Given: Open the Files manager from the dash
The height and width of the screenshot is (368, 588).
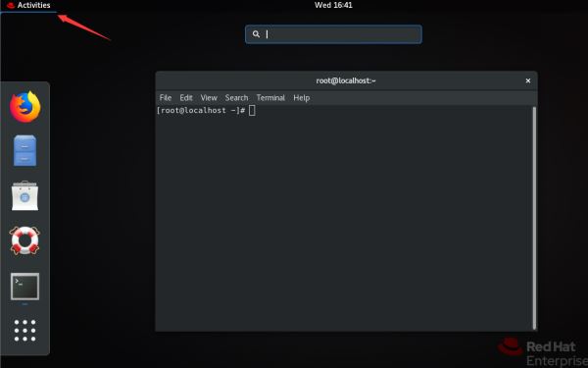Looking at the screenshot, I should (x=25, y=150).
